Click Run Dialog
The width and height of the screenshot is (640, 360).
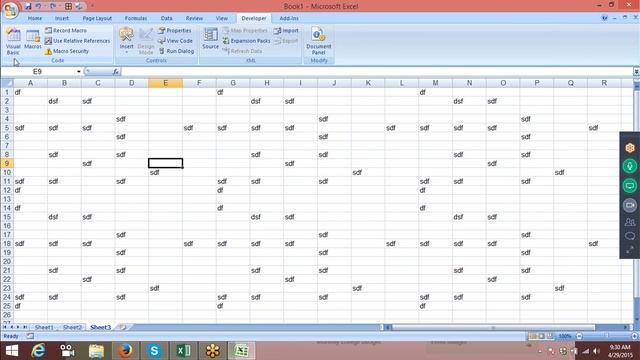pos(176,51)
